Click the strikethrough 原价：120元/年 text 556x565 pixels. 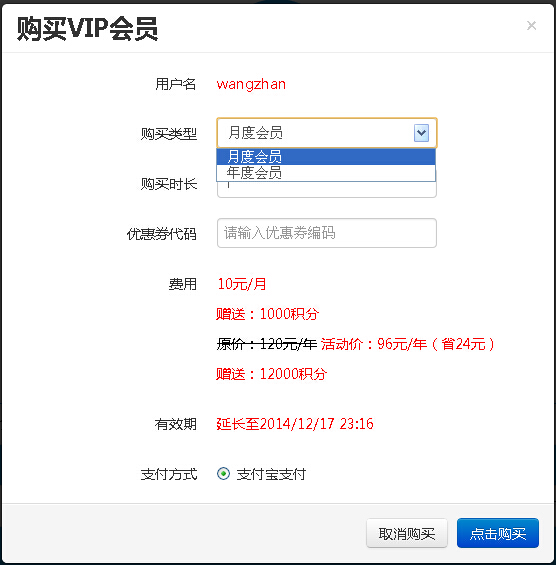tap(267, 344)
